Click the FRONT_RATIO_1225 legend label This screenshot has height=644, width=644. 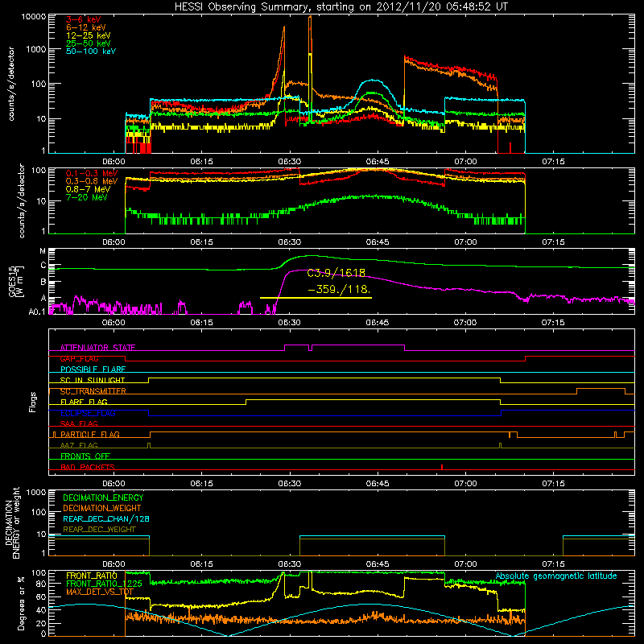tap(105, 584)
